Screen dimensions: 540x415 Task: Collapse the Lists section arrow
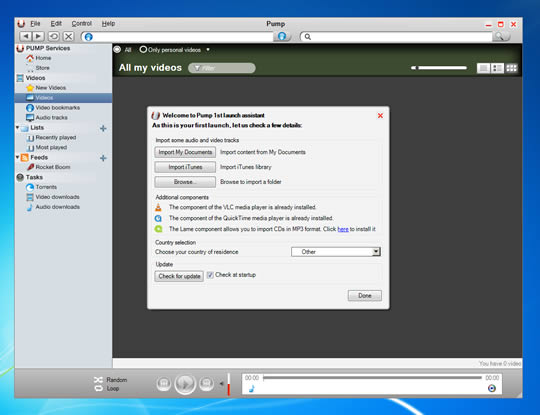pos(18,127)
